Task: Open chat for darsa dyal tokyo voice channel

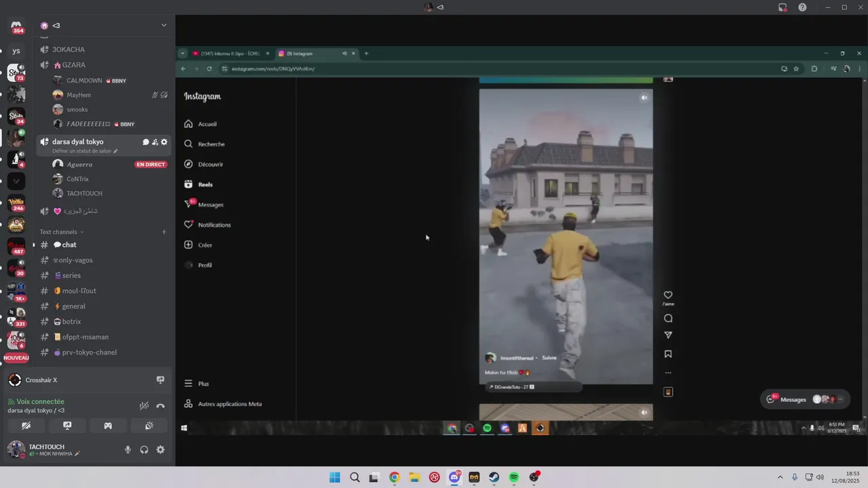Action: (x=145, y=142)
